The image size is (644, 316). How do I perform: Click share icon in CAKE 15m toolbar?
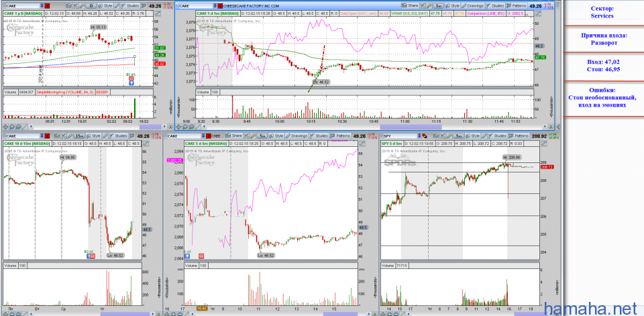coord(56,136)
